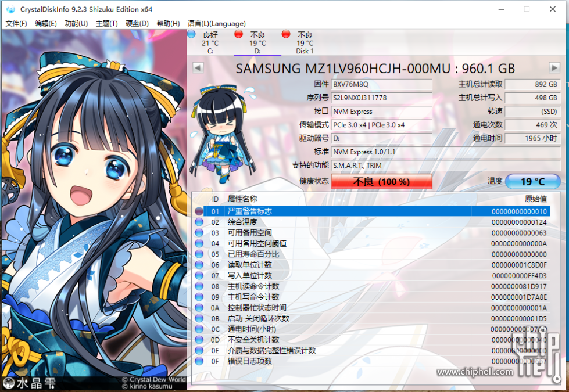Click the ID column header
The width and height of the screenshot is (569, 392).
(x=215, y=199)
